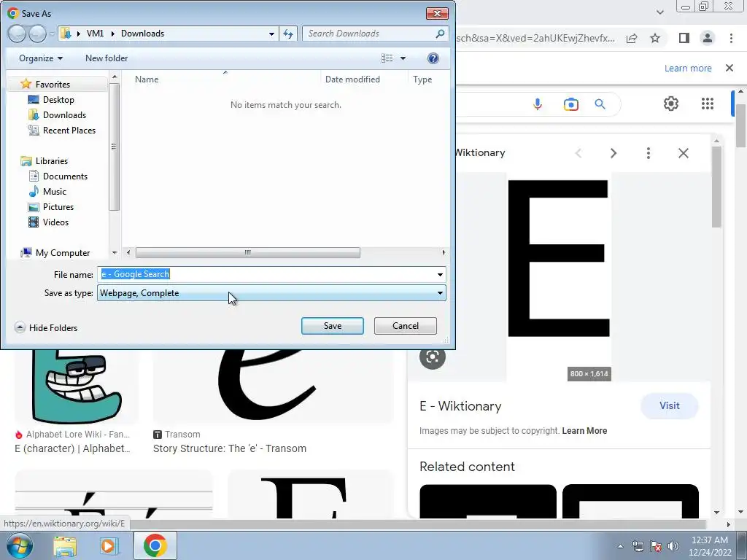The height and width of the screenshot is (560, 747).
Task: Click the Visit button for Wiktionary
Action: (670, 405)
